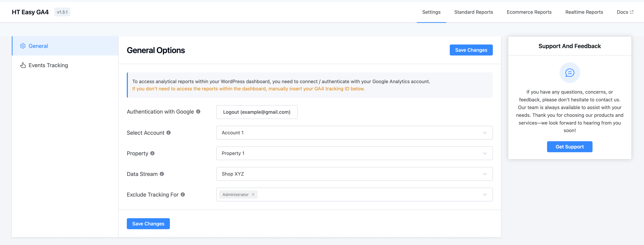Viewport: 644px width, 245px height.
Task: Click chevron arrow of Account 1 dropdown
Action: (485, 133)
